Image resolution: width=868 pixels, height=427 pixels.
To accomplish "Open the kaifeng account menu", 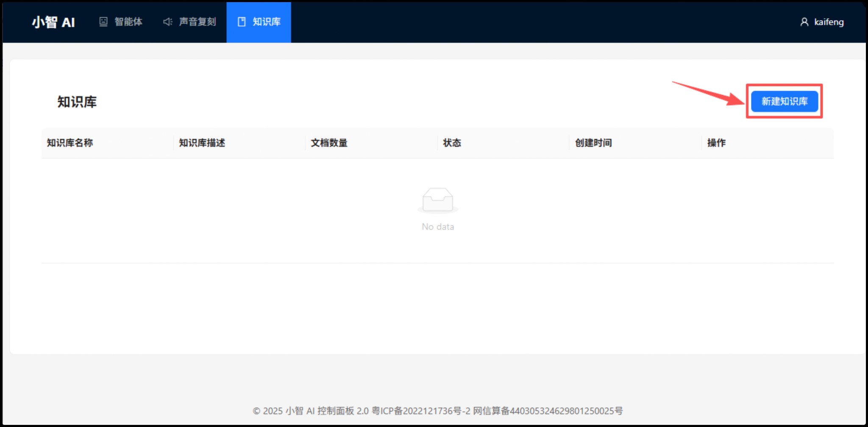I will click(x=822, y=22).
